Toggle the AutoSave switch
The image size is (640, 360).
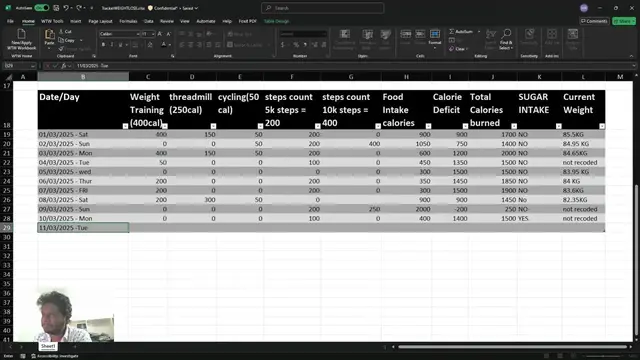click(42, 8)
